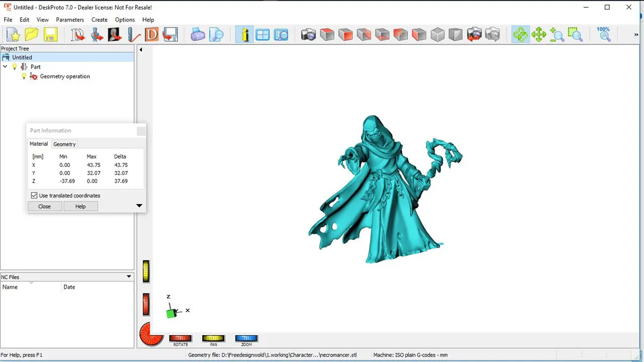Click the red circular rotation dial

pyautogui.click(x=151, y=334)
